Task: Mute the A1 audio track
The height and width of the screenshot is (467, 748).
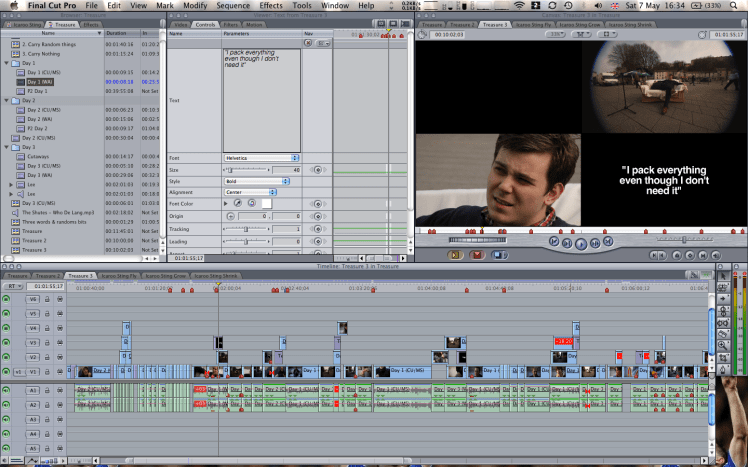Action: coord(9,389)
